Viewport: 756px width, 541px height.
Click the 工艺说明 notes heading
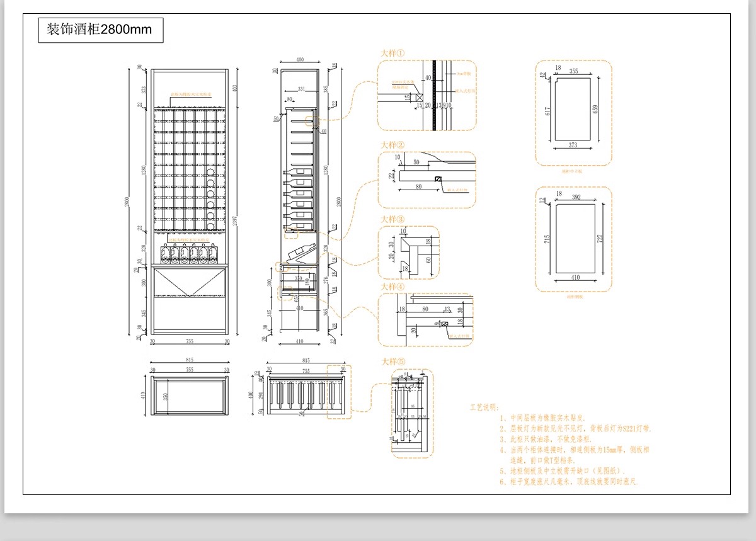point(484,407)
